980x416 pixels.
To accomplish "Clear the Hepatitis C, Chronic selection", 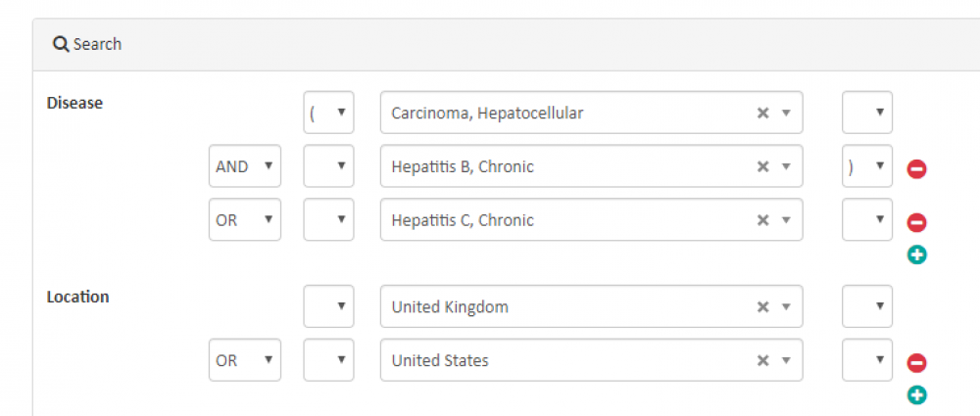I will (762, 220).
